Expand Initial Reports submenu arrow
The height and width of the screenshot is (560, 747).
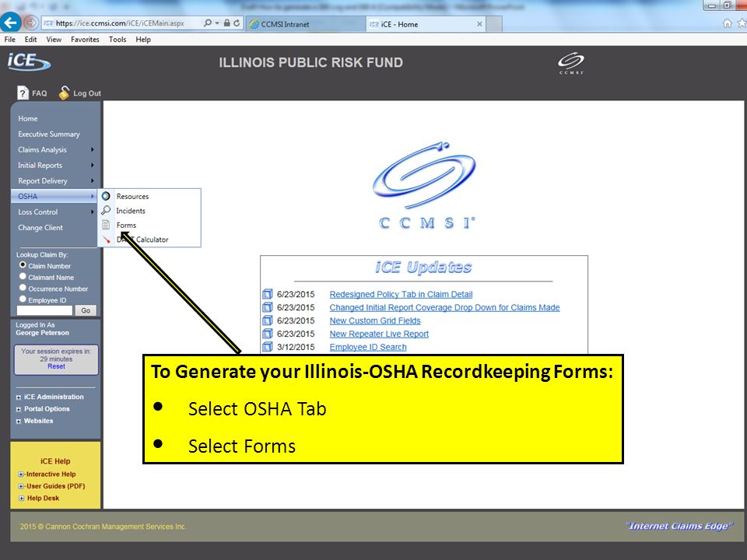(93, 165)
